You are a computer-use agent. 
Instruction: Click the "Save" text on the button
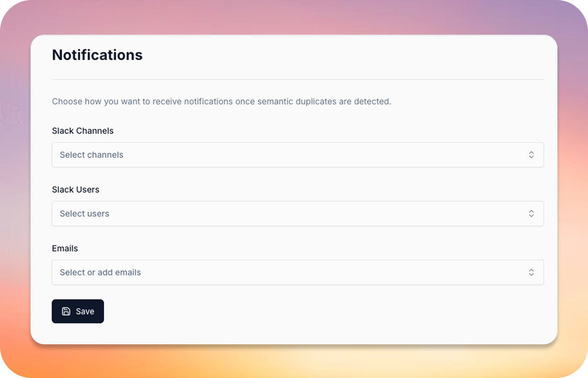point(85,311)
